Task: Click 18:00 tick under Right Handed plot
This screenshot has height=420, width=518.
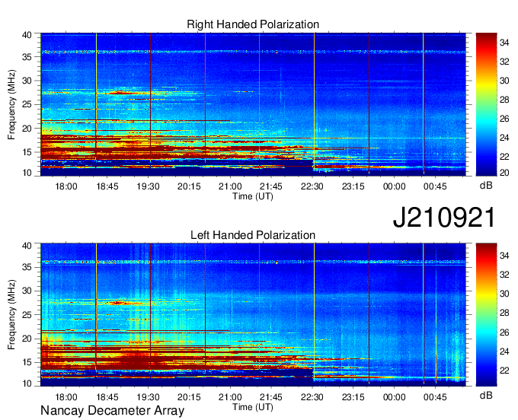Action: (x=66, y=186)
